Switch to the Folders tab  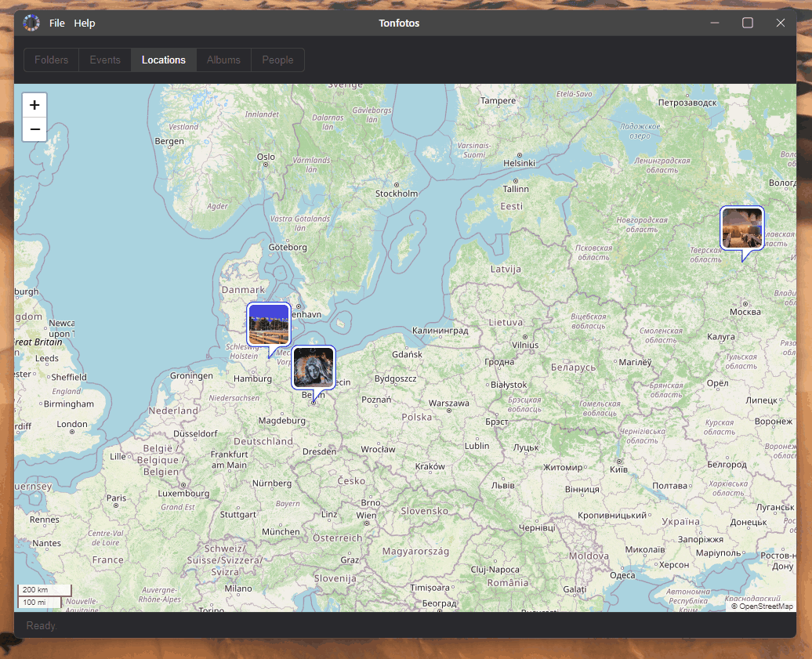coord(51,60)
